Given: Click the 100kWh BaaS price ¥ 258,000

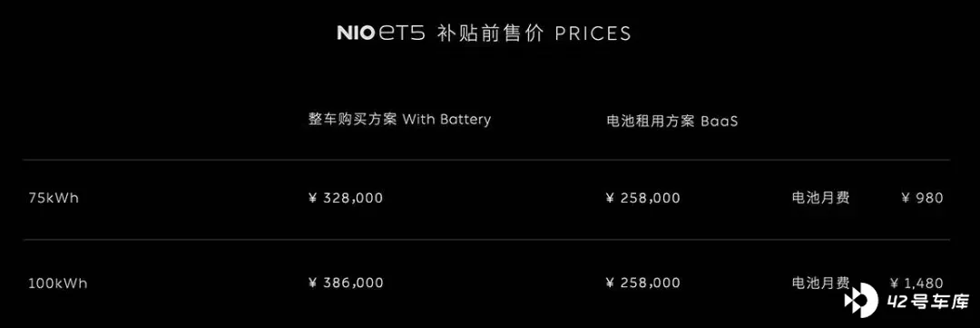Looking at the screenshot, I should click(x=643, y=283).
